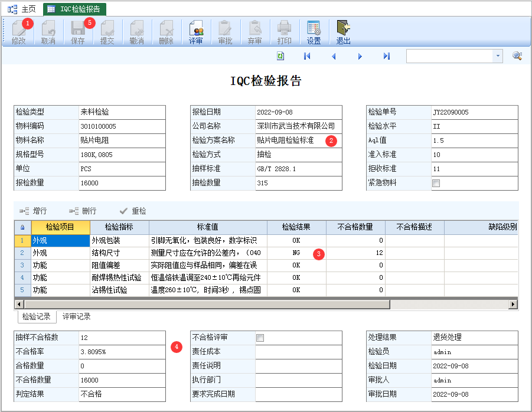Viewport: 532px width, 412px height.
Task: Click the 抽样标准 value GB/T 2828.1
Action: 299,169
